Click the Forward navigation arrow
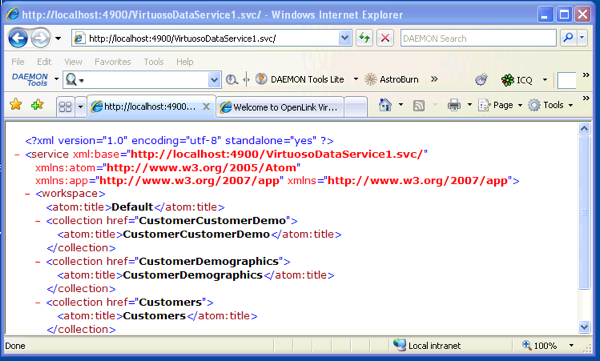This screenshot has width=600, height=361. [40, 38]
